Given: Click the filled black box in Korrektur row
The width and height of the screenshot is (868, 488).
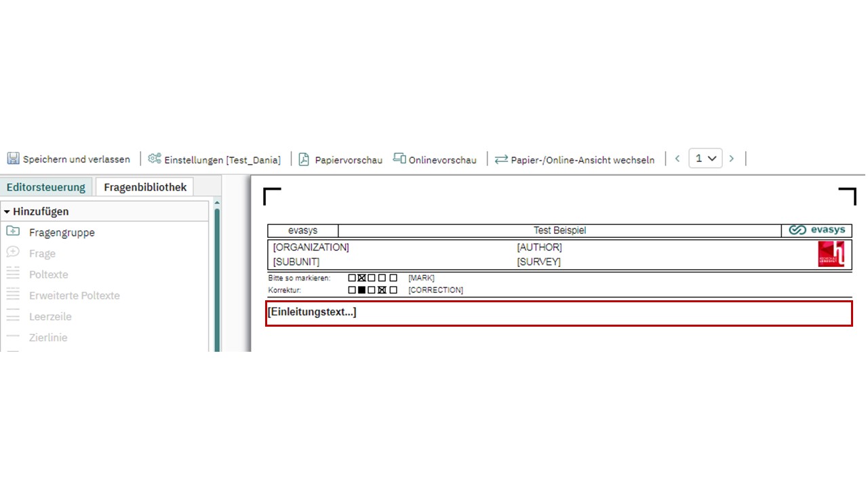Looking at the screenshot, I should pyautogui.click(x=361, y=290).
